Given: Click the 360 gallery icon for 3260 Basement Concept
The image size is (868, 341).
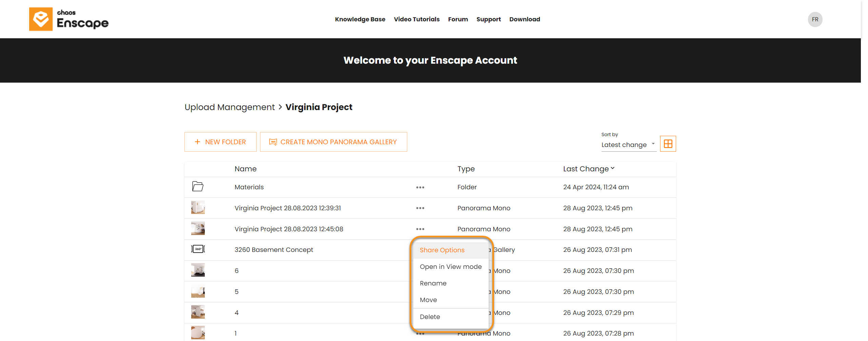Looking at the screenshot, I should pos(198,249).
